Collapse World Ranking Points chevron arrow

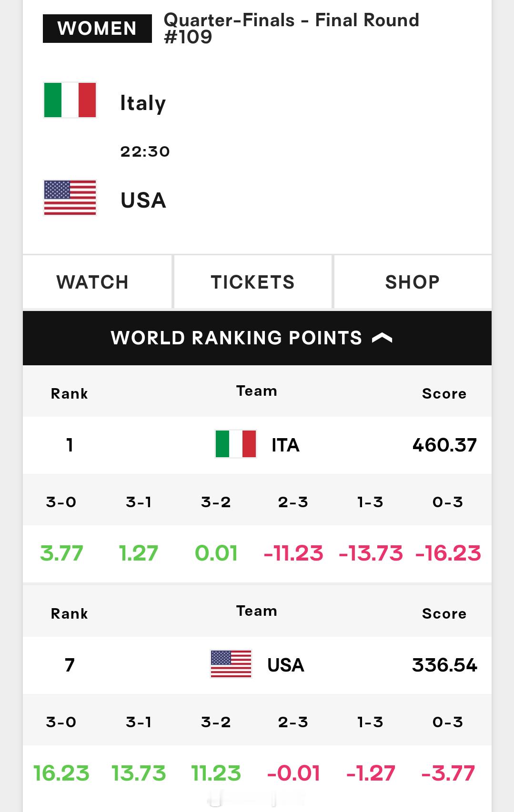[x=382, y=338]
